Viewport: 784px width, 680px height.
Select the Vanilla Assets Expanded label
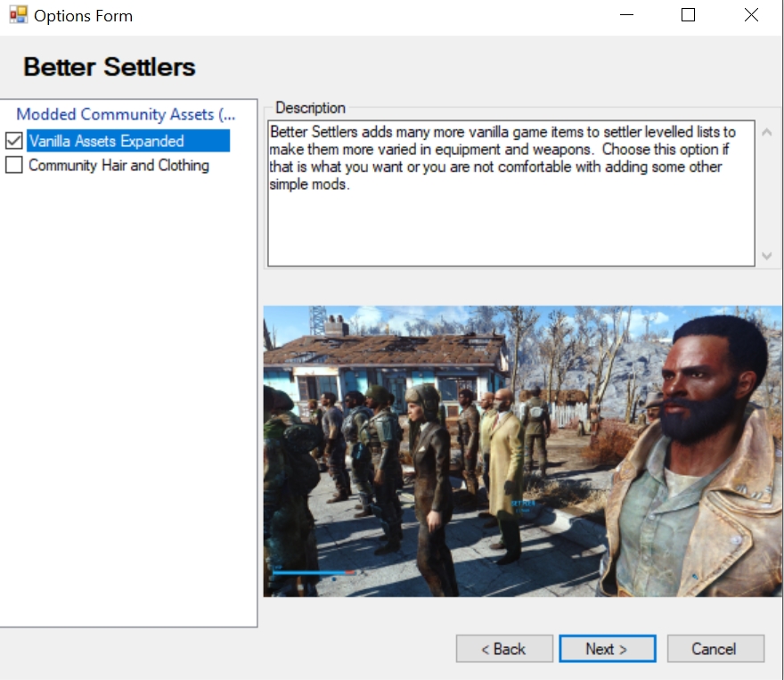coord(128,141)
